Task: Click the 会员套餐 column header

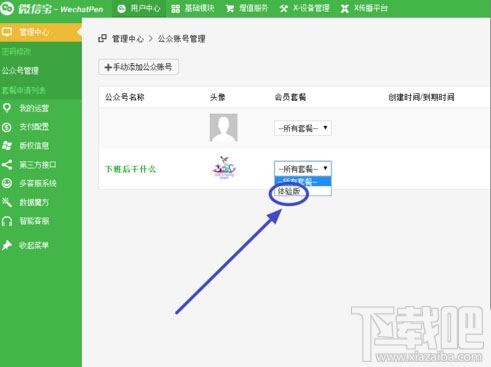Action: click(290, 97)
